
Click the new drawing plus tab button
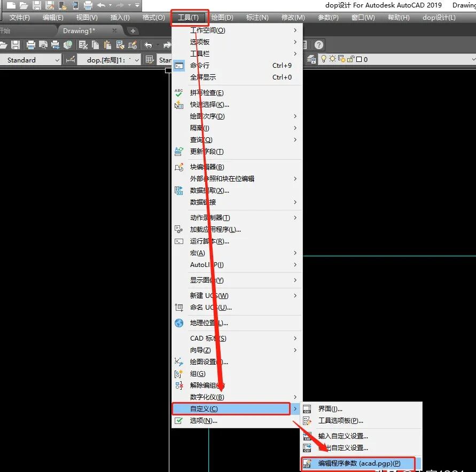pyautogui.click(x=132, y=31)
